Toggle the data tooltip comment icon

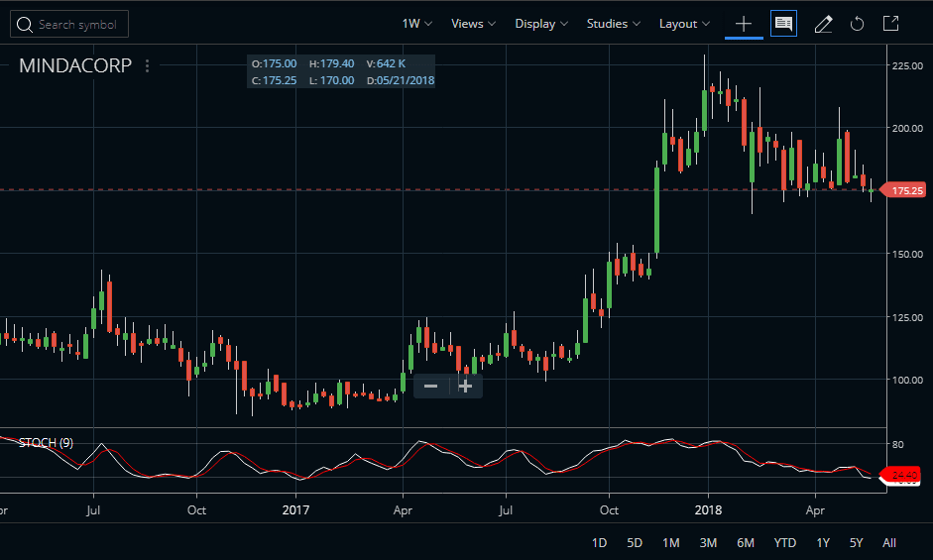coord(783,24)
